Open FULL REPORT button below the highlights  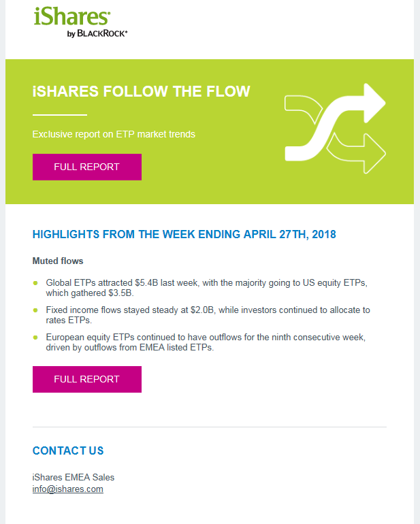[x=87, y=379]
